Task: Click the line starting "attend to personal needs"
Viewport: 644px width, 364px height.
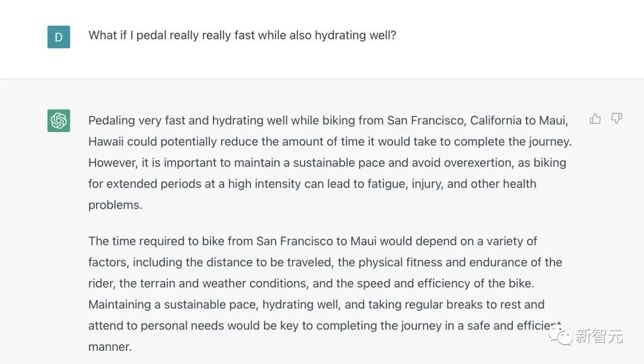Action: click(326, 326)
